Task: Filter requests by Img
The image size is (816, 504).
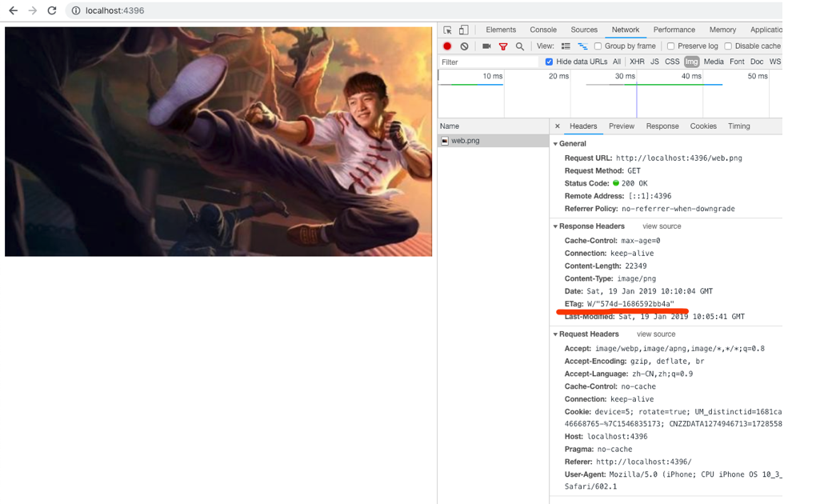Action: point(692,62)
